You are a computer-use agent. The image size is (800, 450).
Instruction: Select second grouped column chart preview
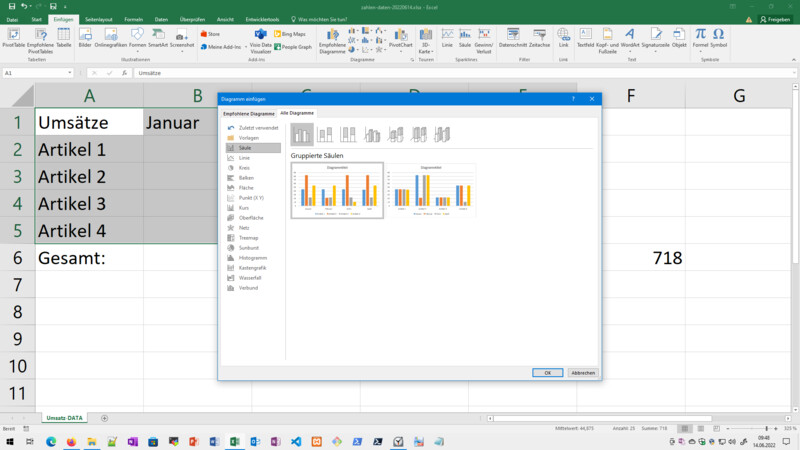pyautogui.click(x=431, y=190)
